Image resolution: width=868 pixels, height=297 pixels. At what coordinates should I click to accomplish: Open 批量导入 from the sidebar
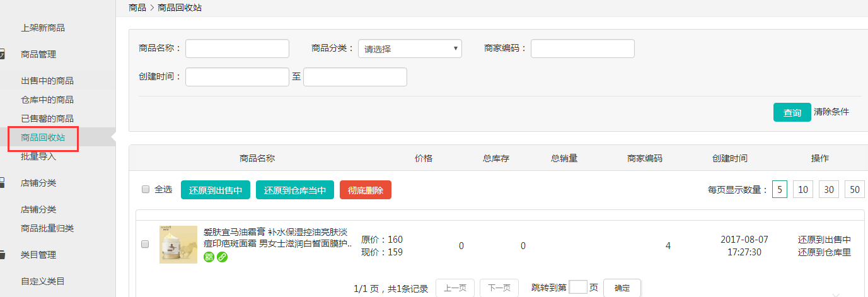coord(38,156)
